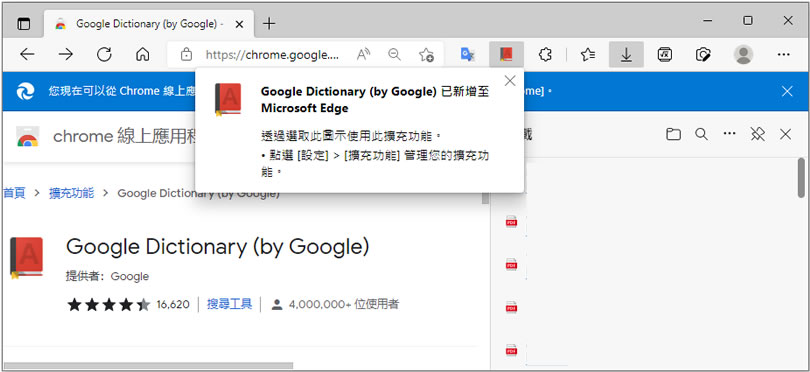This screenshot has height=372, width=810.
Task: Open Google Dictionary extension in toolbar
Action: tap(506, 54)
